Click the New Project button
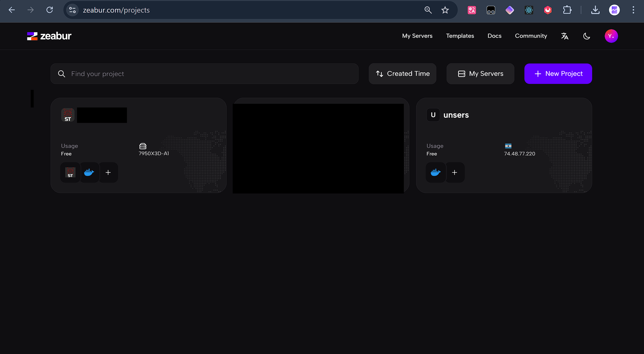The image size is (644, 354). click(x=558, y=74)
